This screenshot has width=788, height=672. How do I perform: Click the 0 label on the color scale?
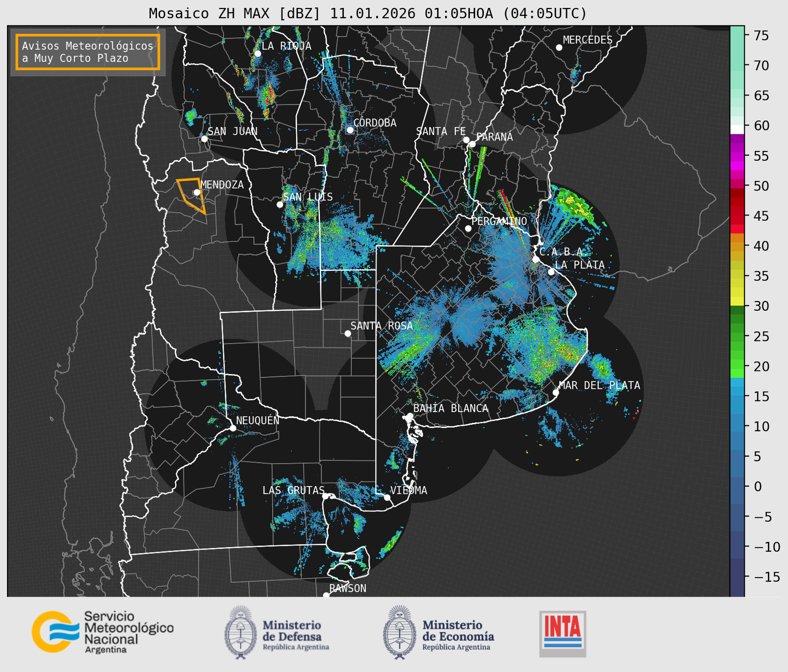(x=758, y=486)
